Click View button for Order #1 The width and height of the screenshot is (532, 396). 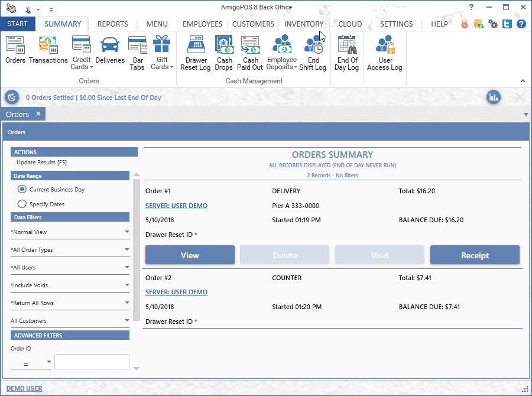[190, 255]
